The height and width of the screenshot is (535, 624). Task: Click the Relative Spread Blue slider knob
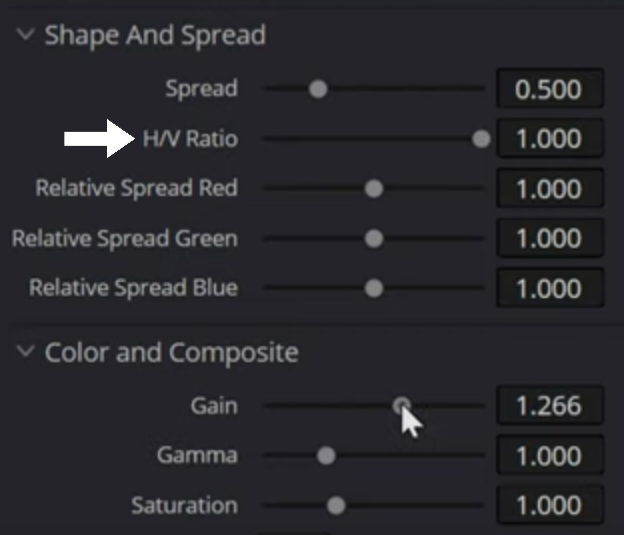tap(374, 288)
